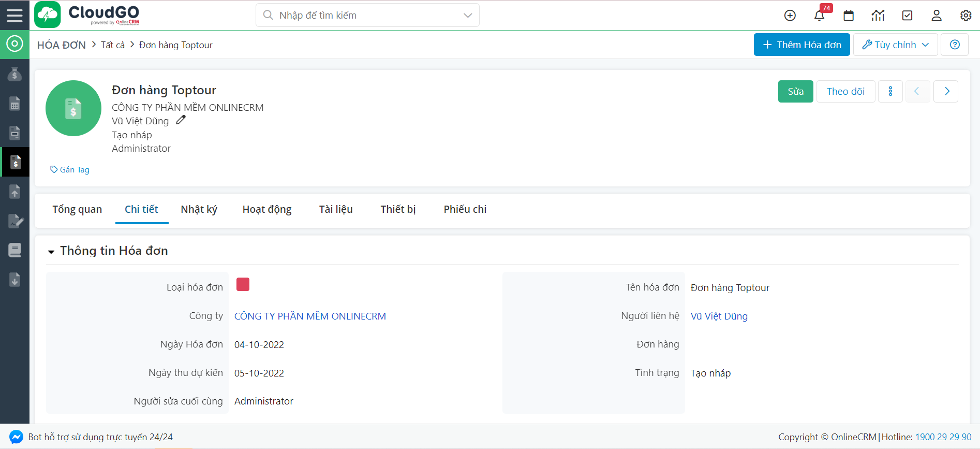Open the reports chart icon
This screenshot has height=449, width=980.
pos(878,16)
